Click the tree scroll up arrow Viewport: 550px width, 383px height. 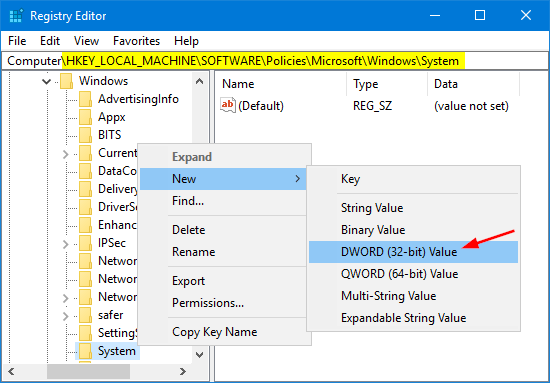pos(200,82)
